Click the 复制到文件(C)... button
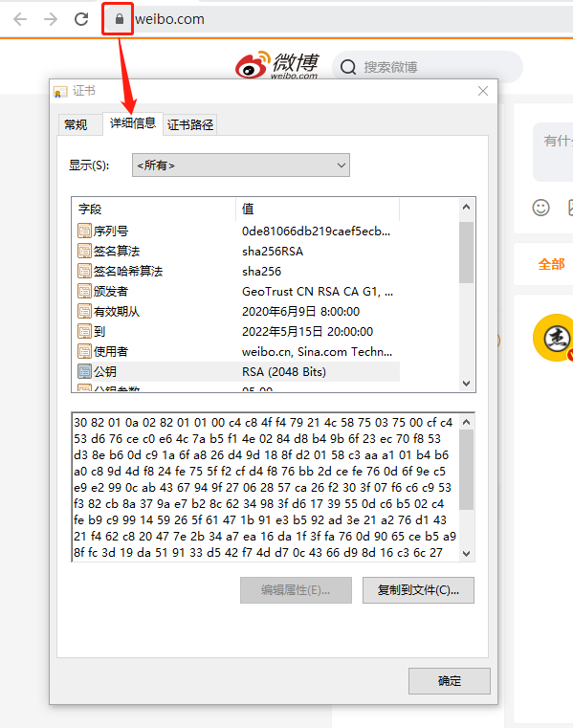This screenshot has height=728, width=573. [418, 590]
